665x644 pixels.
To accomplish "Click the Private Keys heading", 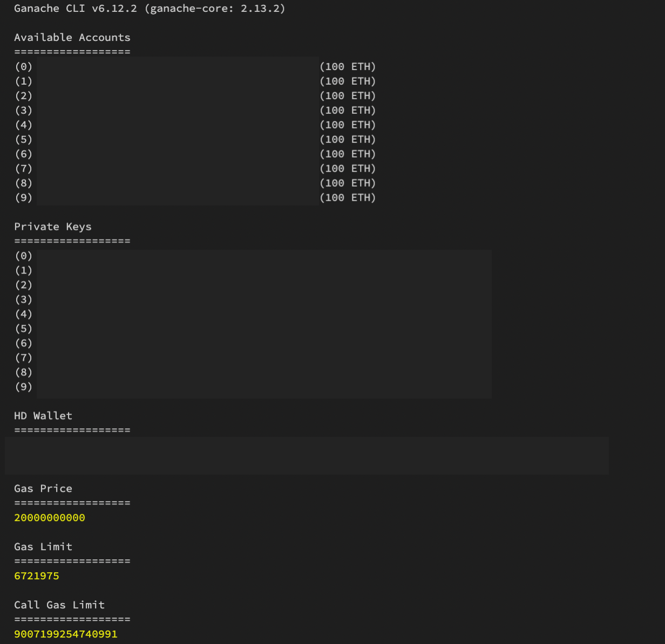I will 53,227.
